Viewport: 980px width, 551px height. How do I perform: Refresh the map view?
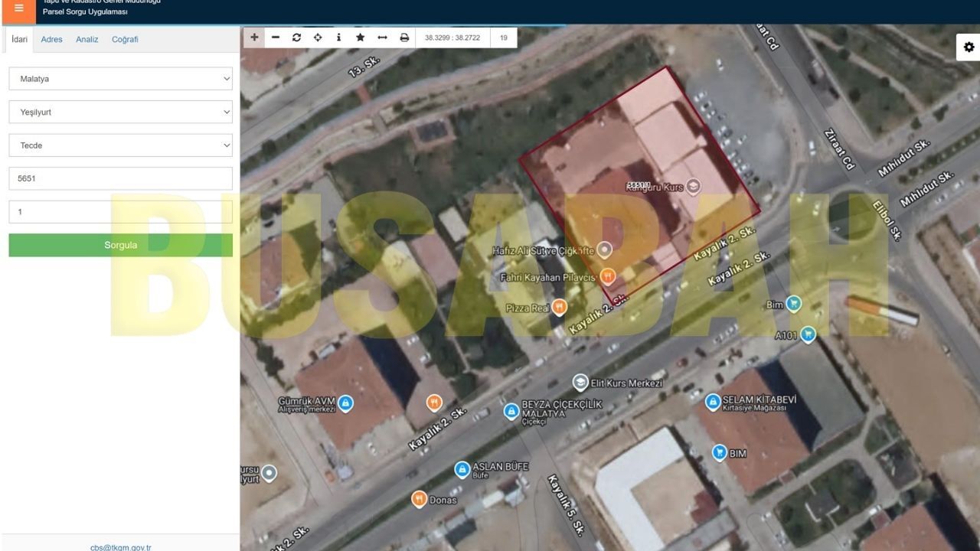[x=296, y=37]
